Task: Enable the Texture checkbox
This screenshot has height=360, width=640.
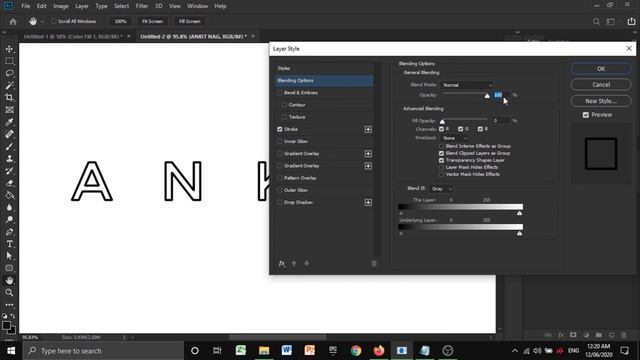Action: pos(284,117)
